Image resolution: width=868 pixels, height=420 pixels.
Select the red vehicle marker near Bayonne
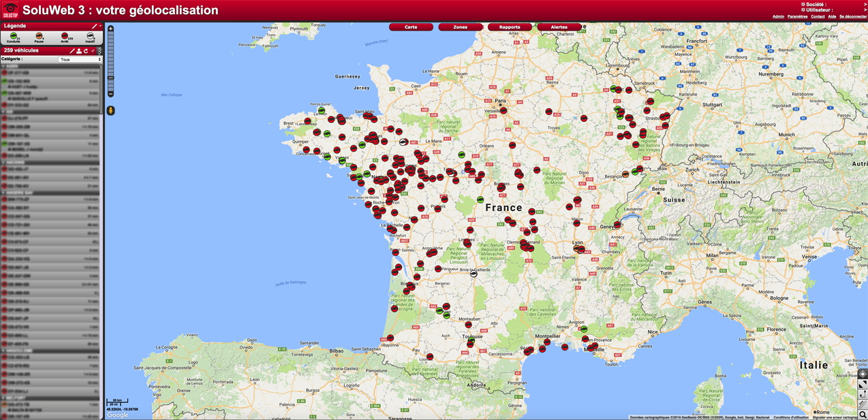pos(390,338)
